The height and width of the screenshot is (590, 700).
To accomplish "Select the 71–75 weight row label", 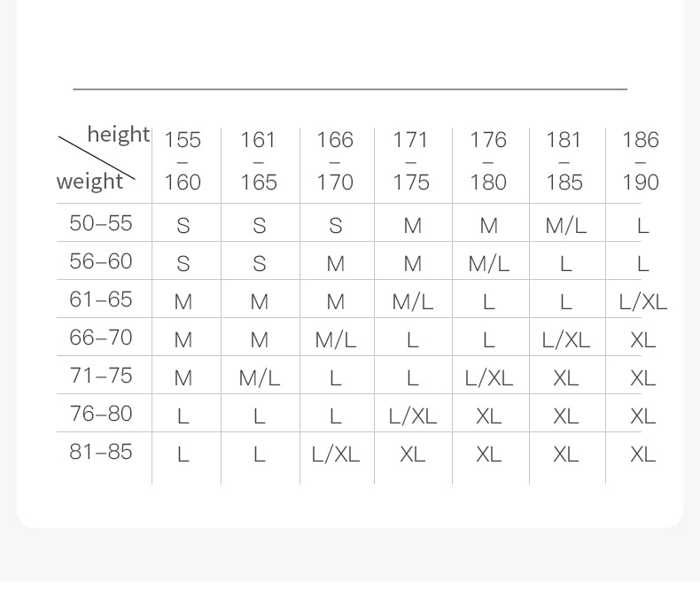I will 101,376.
